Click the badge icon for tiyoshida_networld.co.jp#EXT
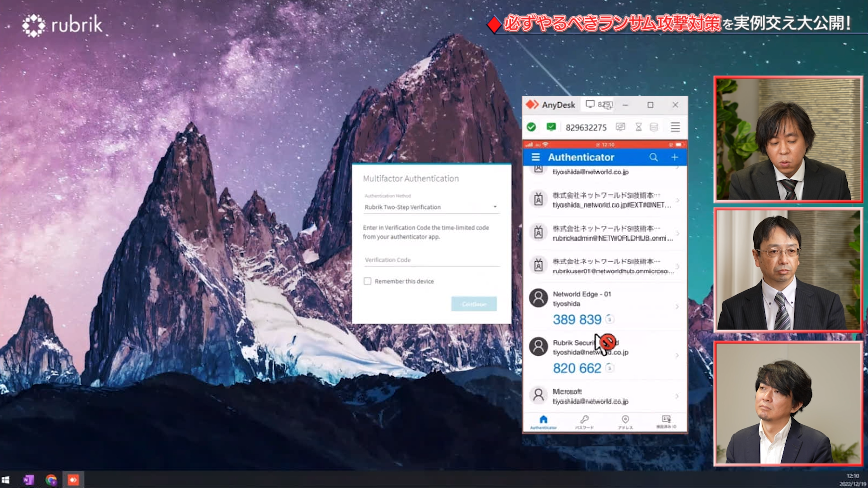 click(x=538, y=199)
